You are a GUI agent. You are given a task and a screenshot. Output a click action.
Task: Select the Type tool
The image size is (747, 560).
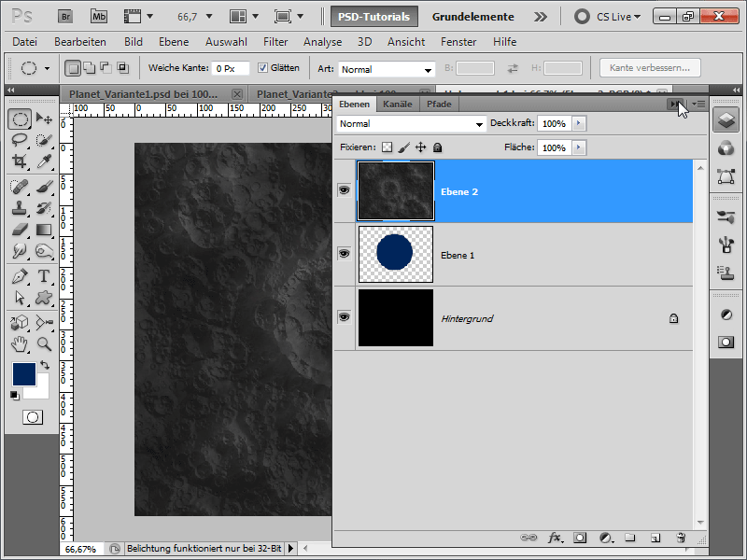pyautogui.click(x=44, y=276)
